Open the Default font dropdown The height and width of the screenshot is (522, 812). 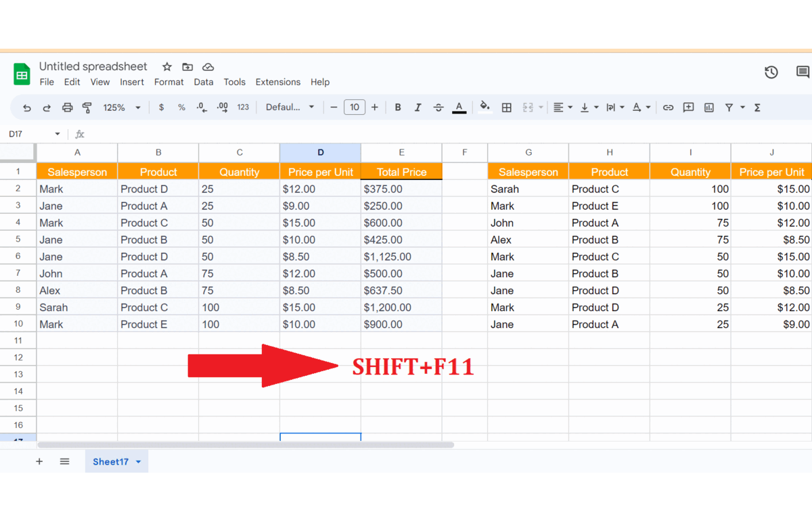tap(290, 107)
